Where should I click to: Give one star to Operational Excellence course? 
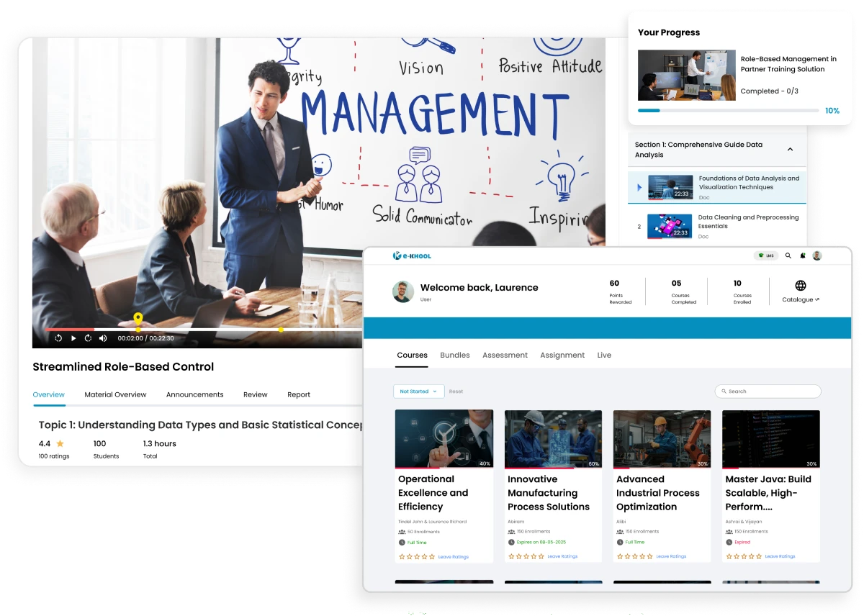(x=400, y=556)
